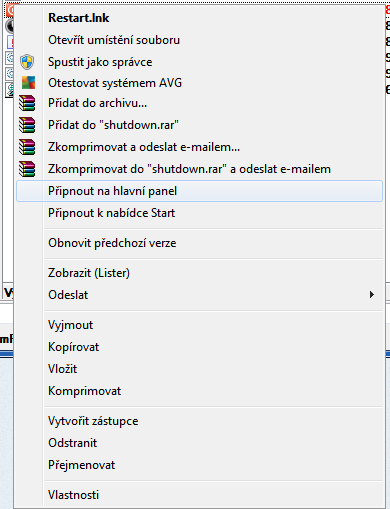The width and height of the screenshot is (390, 509).
Task: Click the shield icon for Spustit jako správce
Action: [27, 62]
